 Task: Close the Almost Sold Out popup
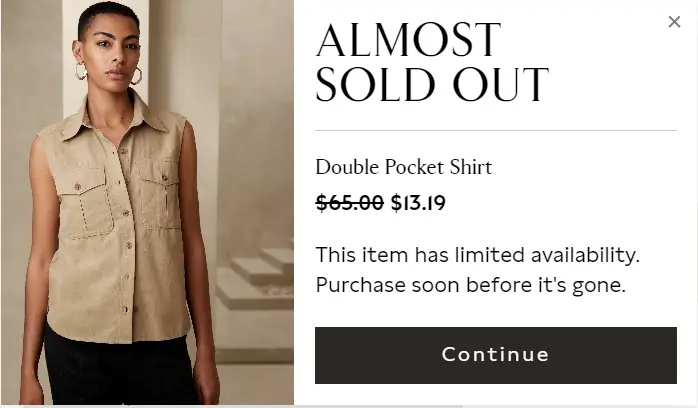[674, 22]
